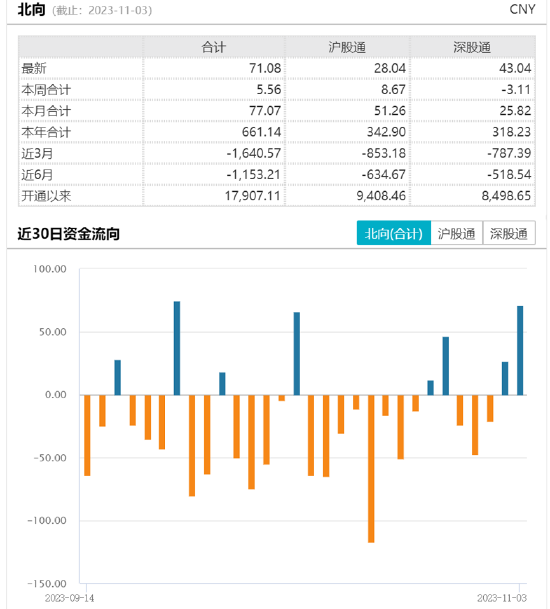Click the 本周合计 row label
Viewport: 550px width, 609px height.
(46, 90)
